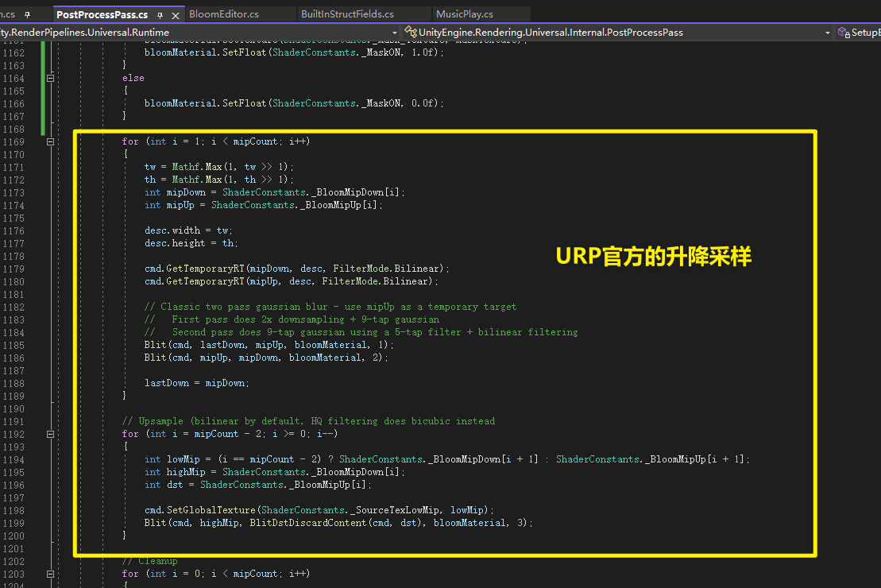Close the PostProcessPass.cs tab
Viewport: 881px width, 588px height.
[x=176, y=14]
